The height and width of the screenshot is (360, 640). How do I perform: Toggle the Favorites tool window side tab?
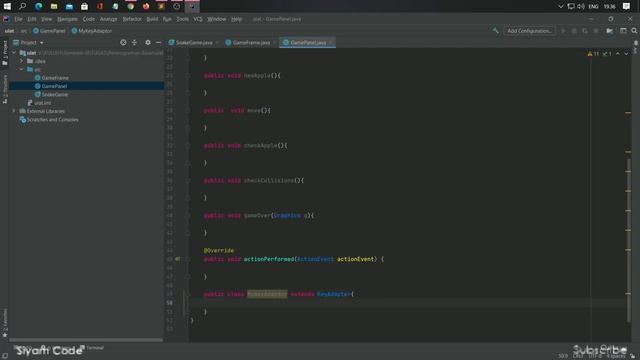coord(5,323)
